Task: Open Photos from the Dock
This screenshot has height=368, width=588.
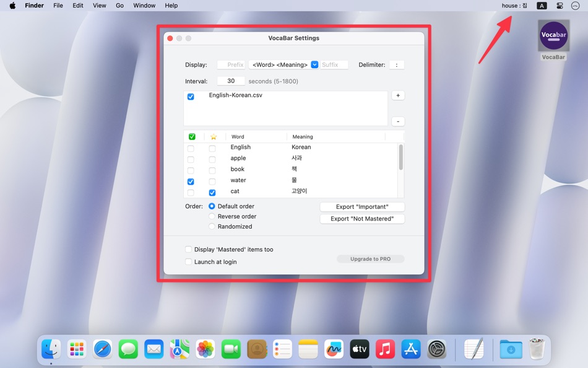Action: (x=205, y=349)
